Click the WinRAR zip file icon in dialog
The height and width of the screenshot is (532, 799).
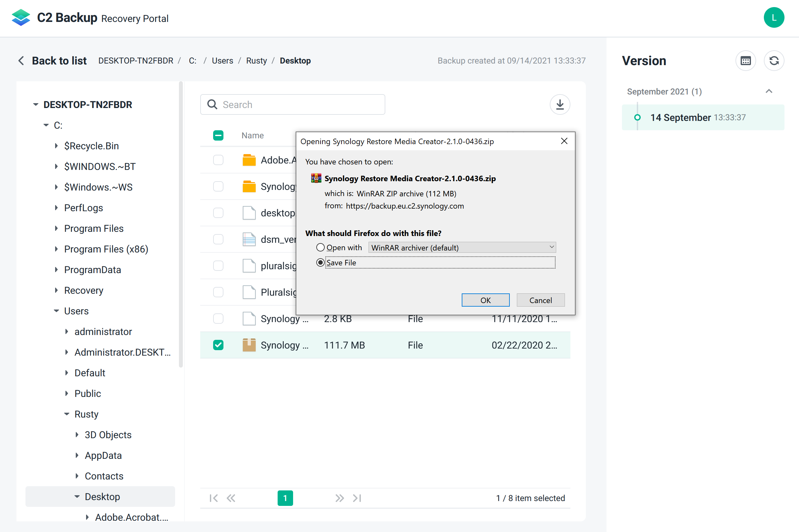coord(316,178)
